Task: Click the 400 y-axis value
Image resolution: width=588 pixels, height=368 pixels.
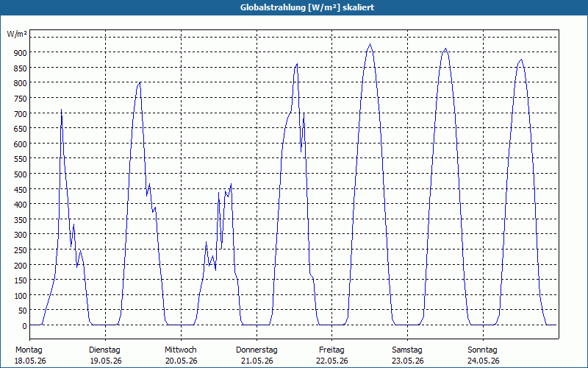Action: [x=21, y=205]
